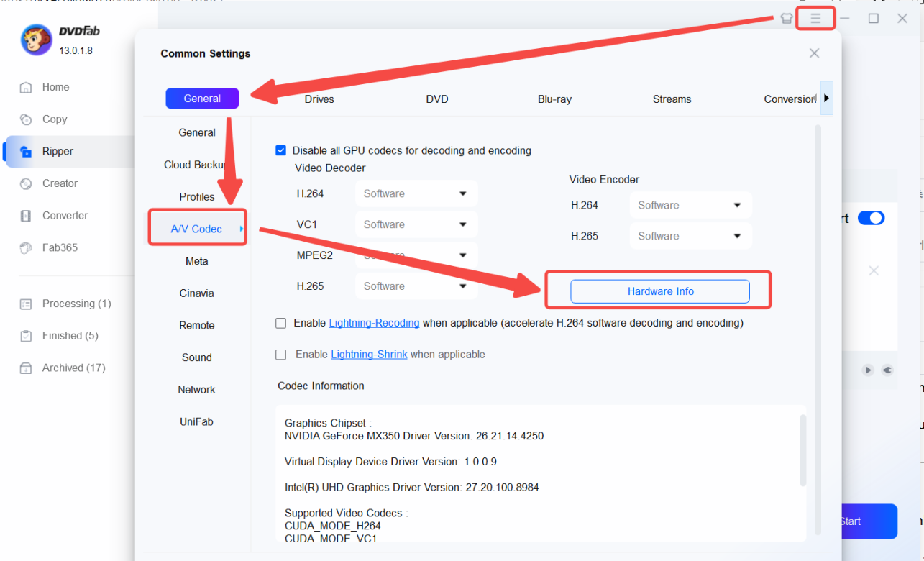Open the Lightning-Recoding link

click(374, 324)
